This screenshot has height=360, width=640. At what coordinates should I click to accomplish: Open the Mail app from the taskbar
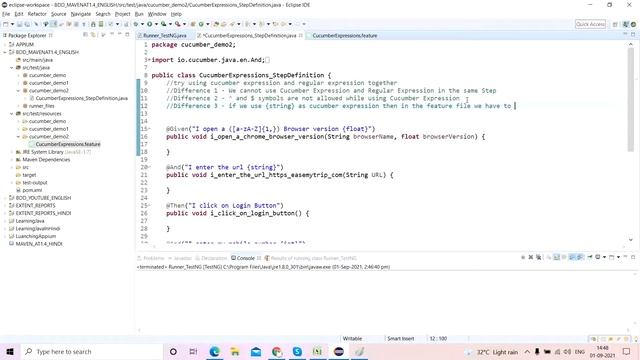point(256,351)
